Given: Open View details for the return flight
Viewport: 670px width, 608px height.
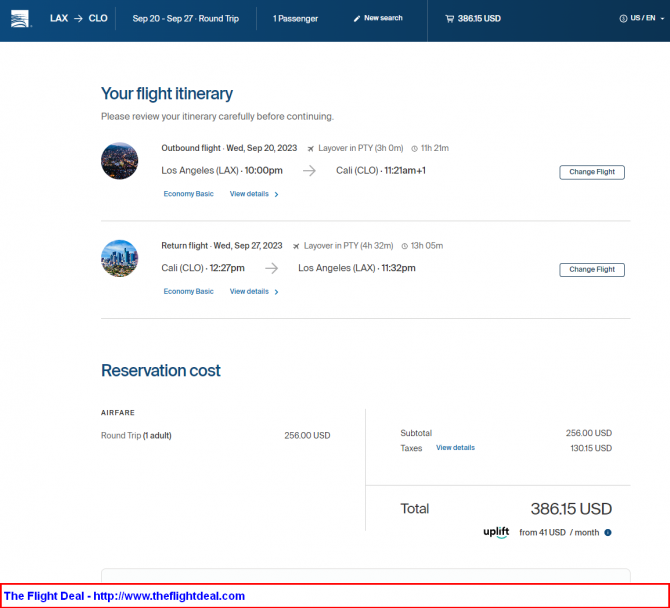Looking at the screenshot, I should click(249, 291).
